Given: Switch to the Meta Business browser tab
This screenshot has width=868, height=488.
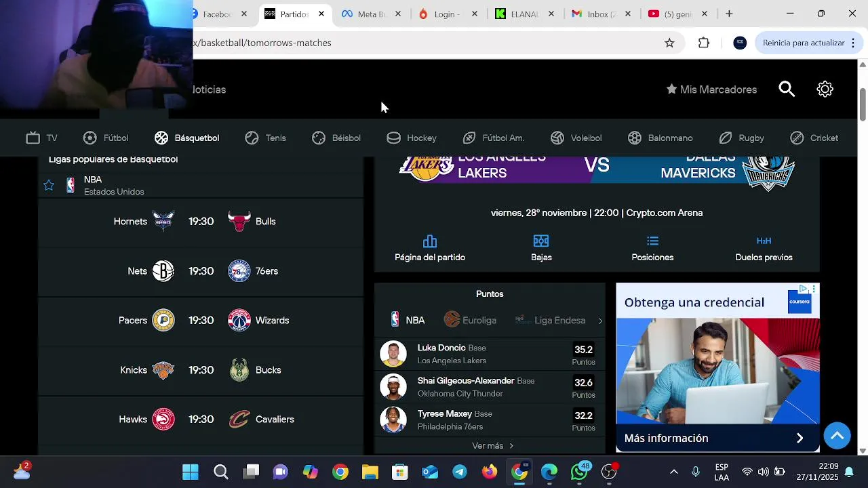Looking at the screenshot, I should 371,14.
